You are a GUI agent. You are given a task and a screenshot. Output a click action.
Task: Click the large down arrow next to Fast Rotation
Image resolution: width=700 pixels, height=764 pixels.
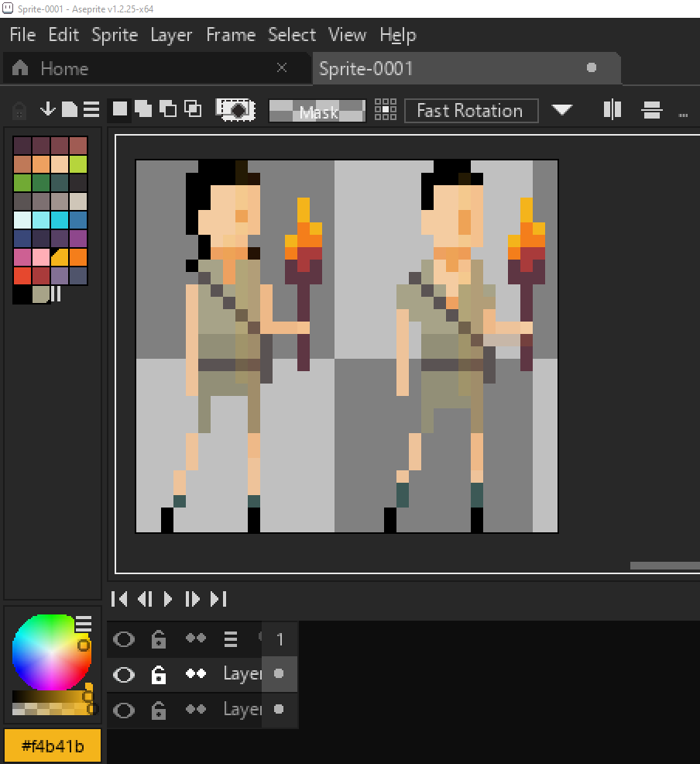pyautogui.click(x=562, y=110)
